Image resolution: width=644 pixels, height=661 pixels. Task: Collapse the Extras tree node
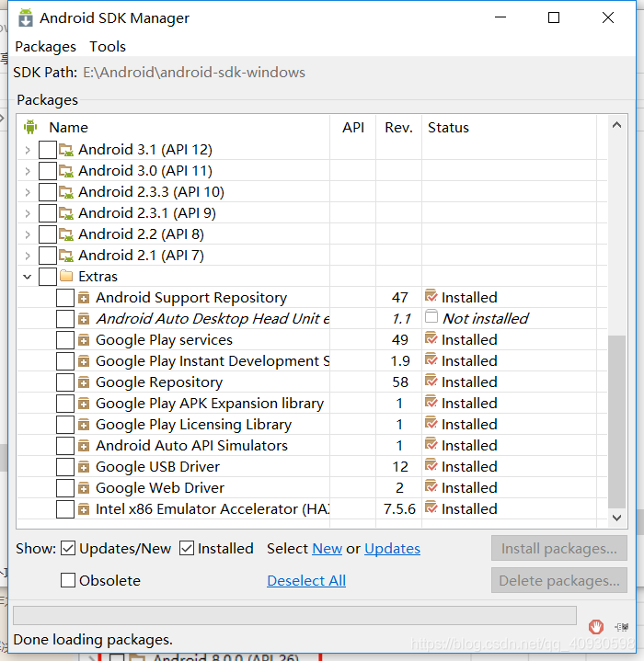point(28,277)
